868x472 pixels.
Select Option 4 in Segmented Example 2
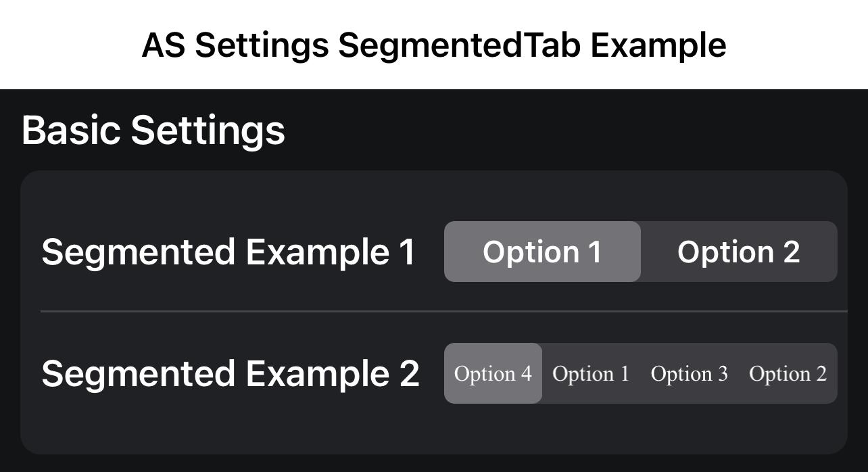[x=493, y=373]
